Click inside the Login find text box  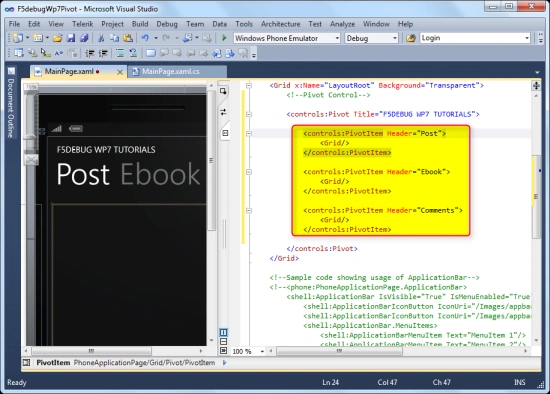471,38
